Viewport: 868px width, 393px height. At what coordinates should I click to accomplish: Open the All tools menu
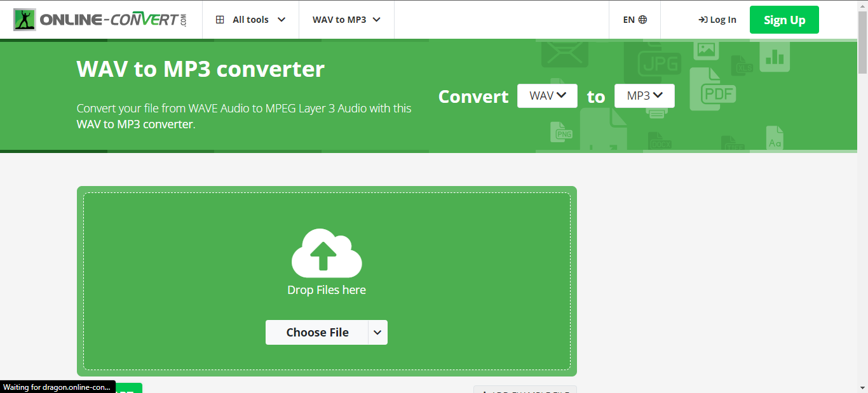coord(250,20)
